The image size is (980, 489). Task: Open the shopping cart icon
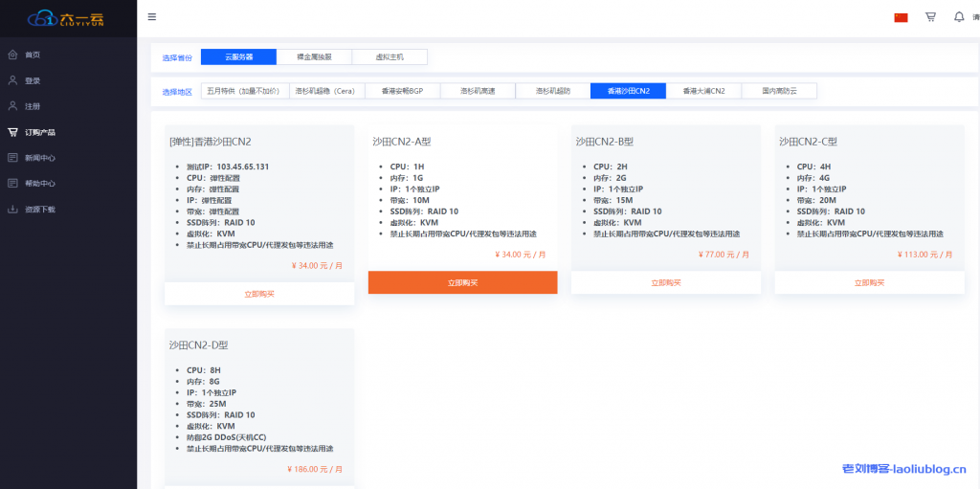[930, 17]
